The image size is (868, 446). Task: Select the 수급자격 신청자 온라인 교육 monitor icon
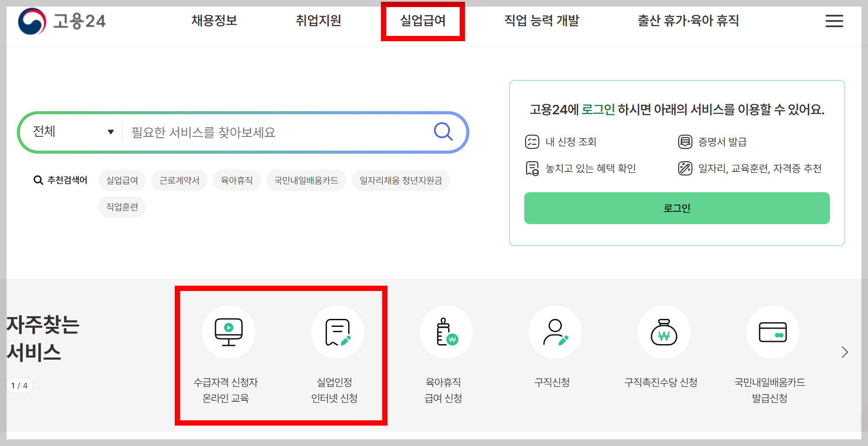click(228, 332)
